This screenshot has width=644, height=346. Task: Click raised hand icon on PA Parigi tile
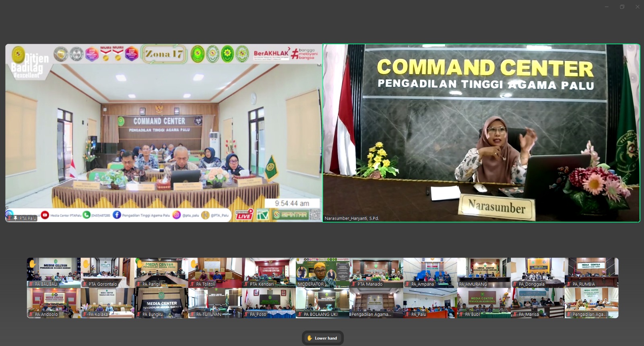pyautogui.click(x=140, y=264)
